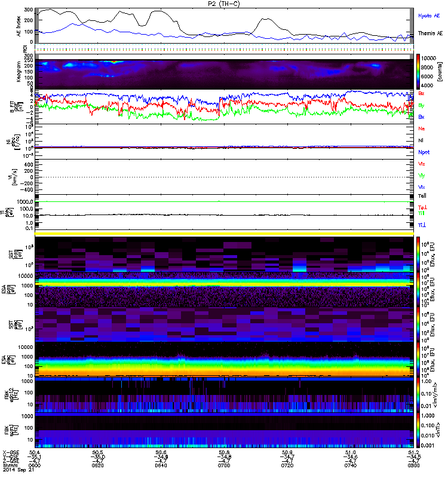Image resolution: width=448 pixels, height=478 pixels.
Task: Click the X-GSE position row label
Action: pyautogui.click(x=11, y=453)
